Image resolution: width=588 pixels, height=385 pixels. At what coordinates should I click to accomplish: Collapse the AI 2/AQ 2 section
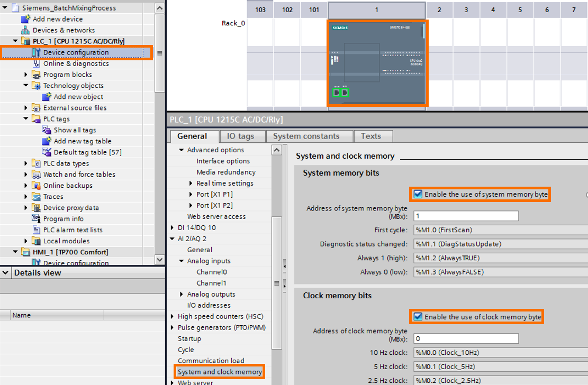point(172,239)
